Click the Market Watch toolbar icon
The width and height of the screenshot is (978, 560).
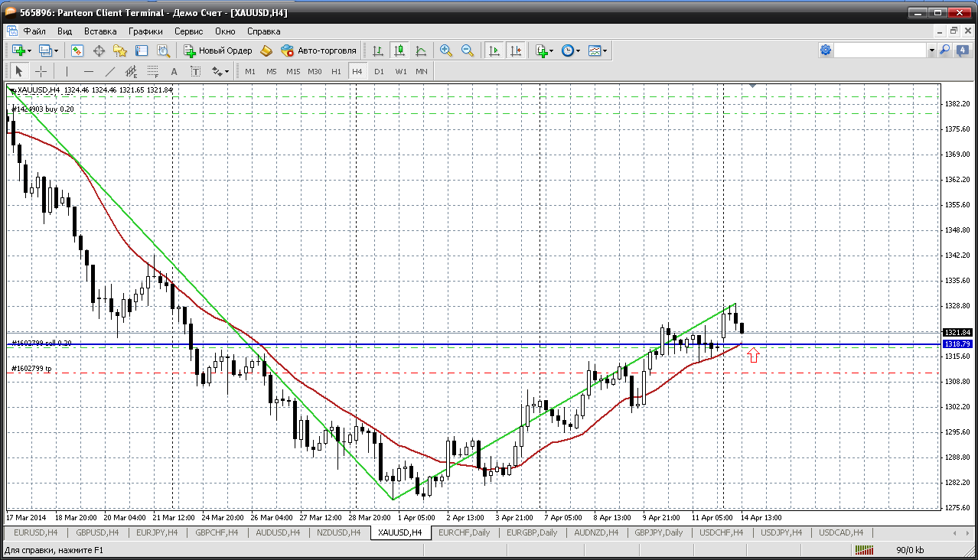pyautogui.click(x=77, y=50)
